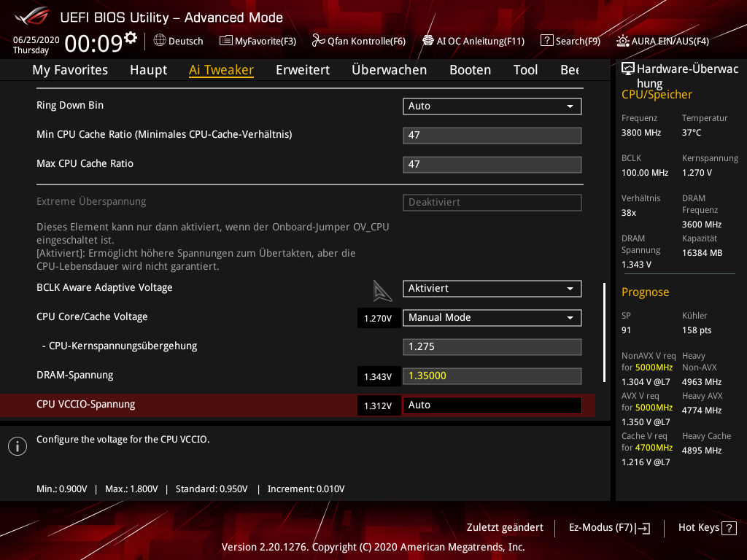Edit Max CPU Cache Ratio field

pos(492,164)
